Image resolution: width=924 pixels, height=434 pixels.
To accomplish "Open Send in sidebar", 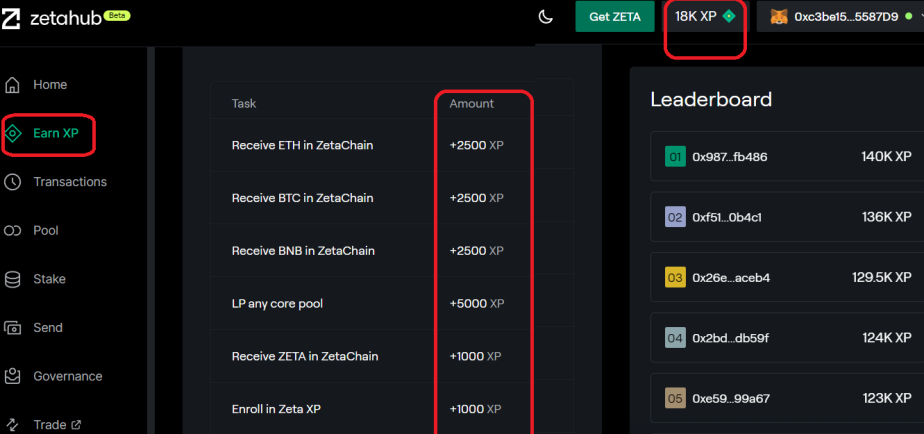I will tap(48, 328).
